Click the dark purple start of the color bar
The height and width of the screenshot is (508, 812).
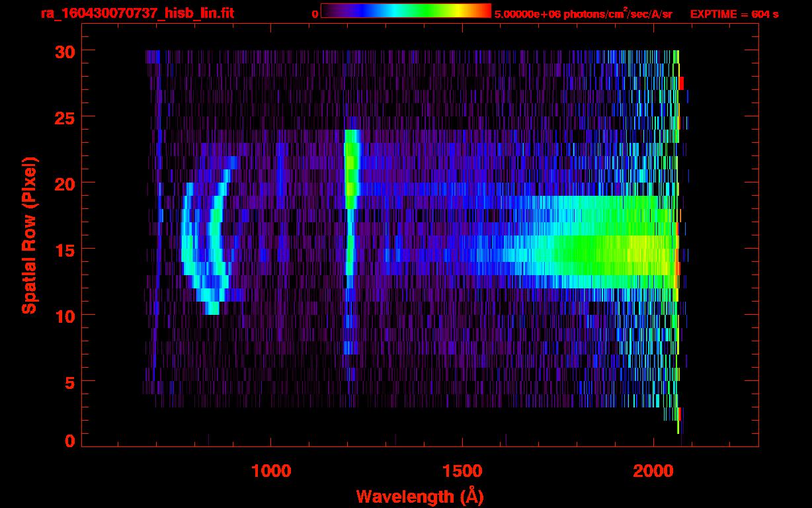(x=329, y=11)
